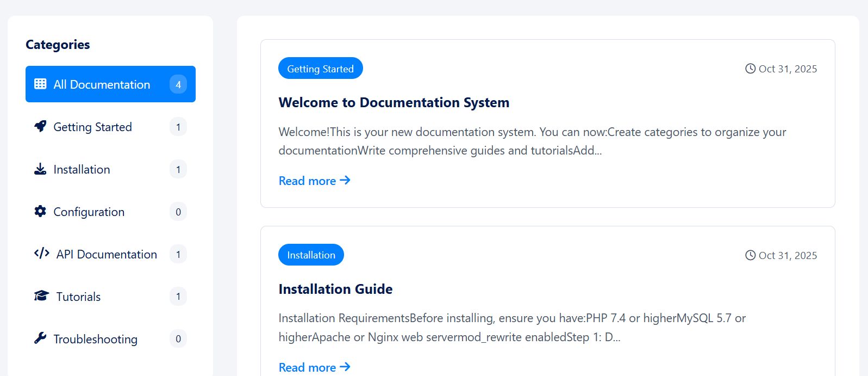868x376 pixels.
Task: Open the Tutorials category
Action: click(x=78, y=297)
